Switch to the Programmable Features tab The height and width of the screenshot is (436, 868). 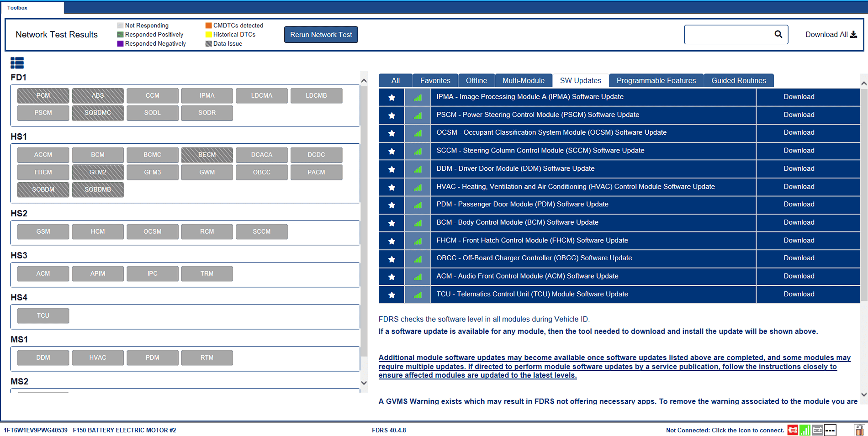coord(656,80)
